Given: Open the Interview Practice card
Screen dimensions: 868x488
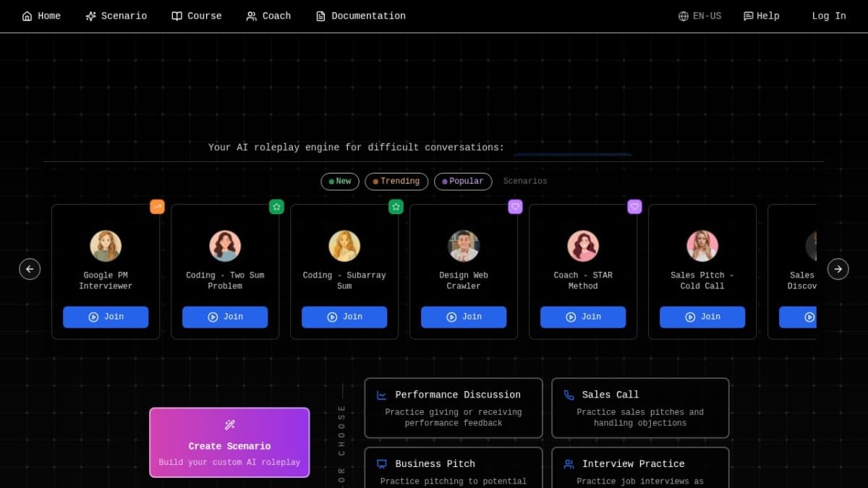Looking at the screenshot, I should [639, 468].
